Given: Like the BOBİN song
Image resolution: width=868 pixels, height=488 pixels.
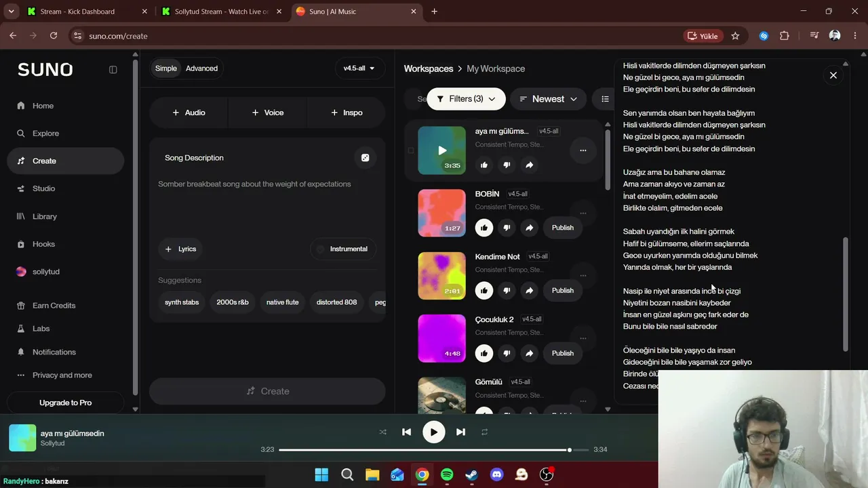Looking at the screenshot, I should (x=484, y=228).
